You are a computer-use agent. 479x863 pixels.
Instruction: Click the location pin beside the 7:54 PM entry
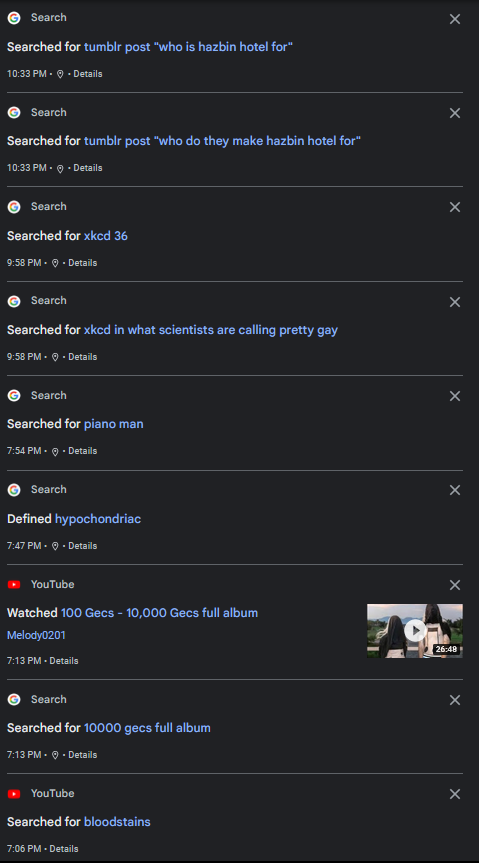[55, 451]
